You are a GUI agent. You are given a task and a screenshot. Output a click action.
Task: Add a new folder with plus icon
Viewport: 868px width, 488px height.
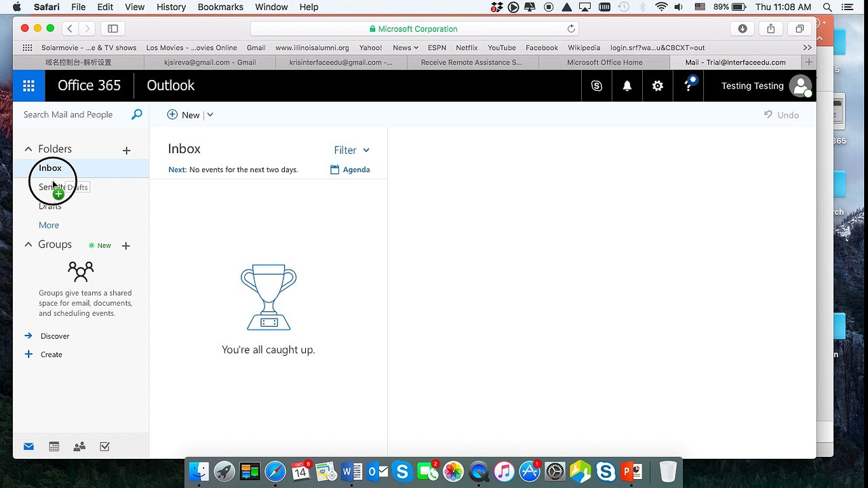[126, 150]
